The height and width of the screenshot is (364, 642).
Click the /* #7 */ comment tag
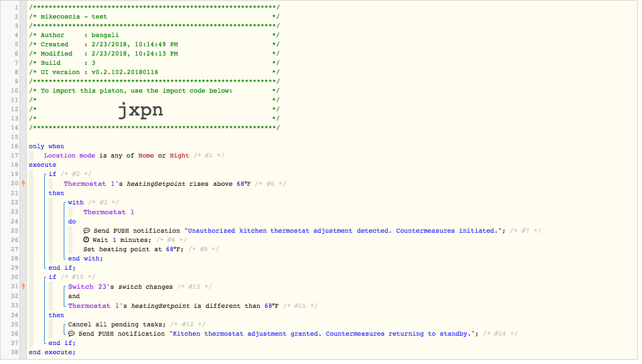[x=526, y=230]
